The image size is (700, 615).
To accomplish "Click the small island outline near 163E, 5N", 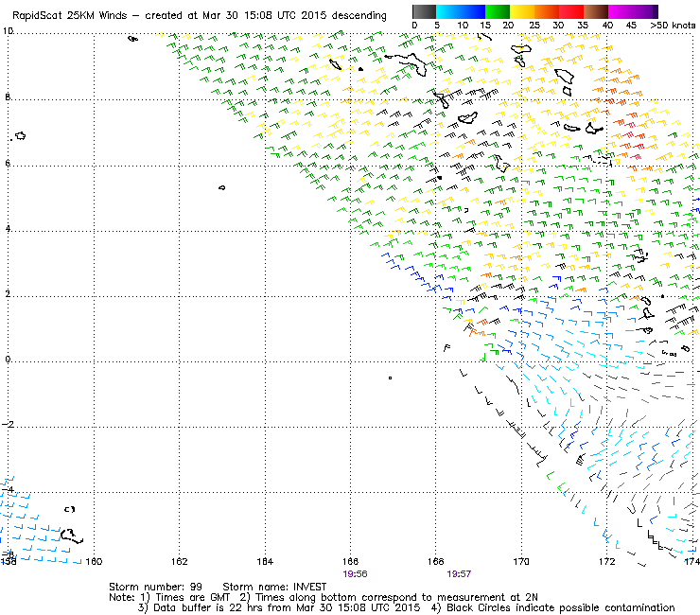I will click(222, 188).
